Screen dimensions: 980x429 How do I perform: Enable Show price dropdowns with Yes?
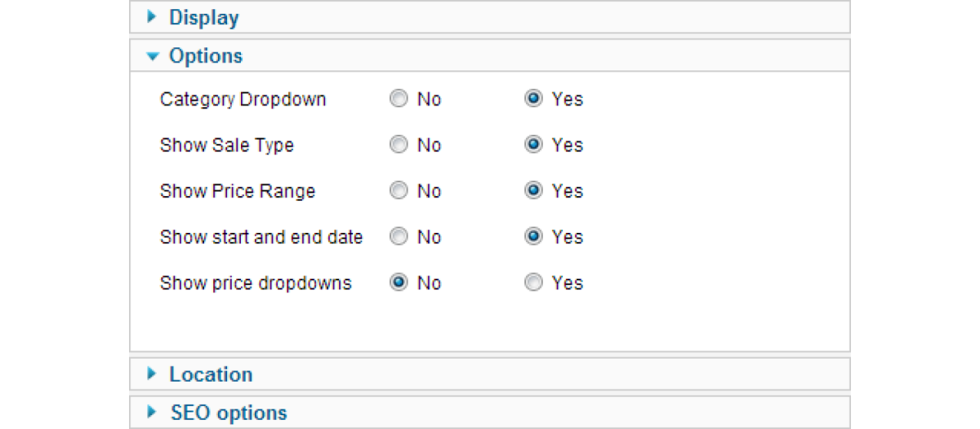pyautogui.click(x=534, y=283)
